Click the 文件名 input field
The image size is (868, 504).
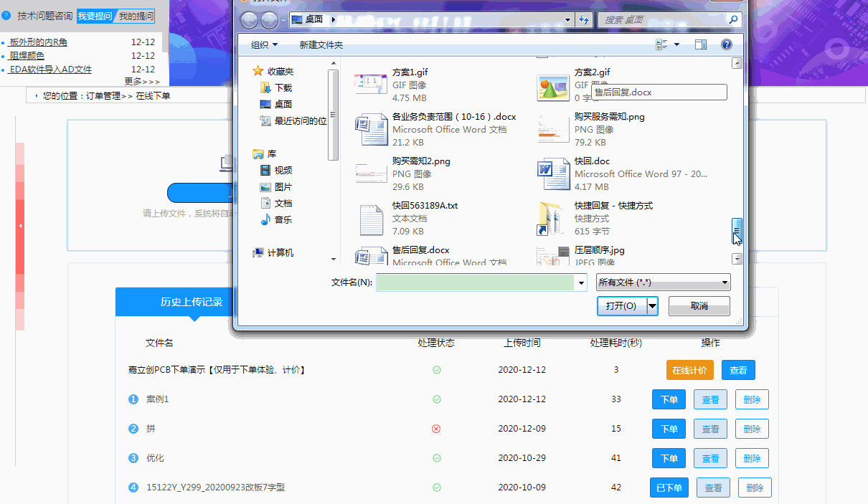(x=476, y=283)
